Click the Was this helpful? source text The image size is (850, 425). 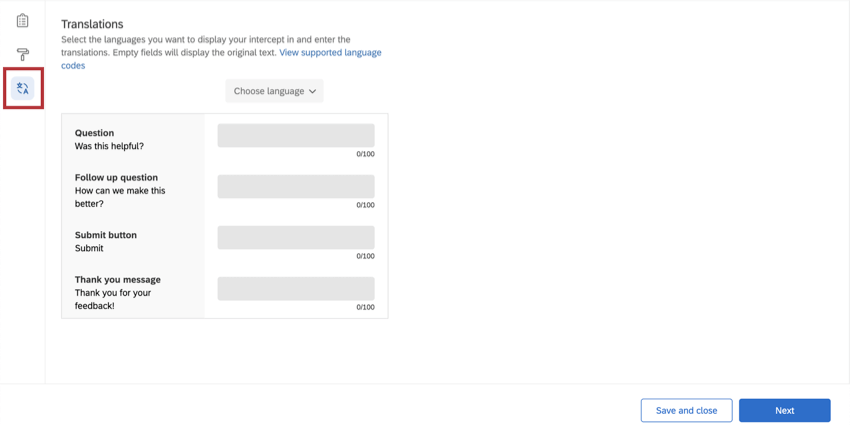tap(110, 146)
